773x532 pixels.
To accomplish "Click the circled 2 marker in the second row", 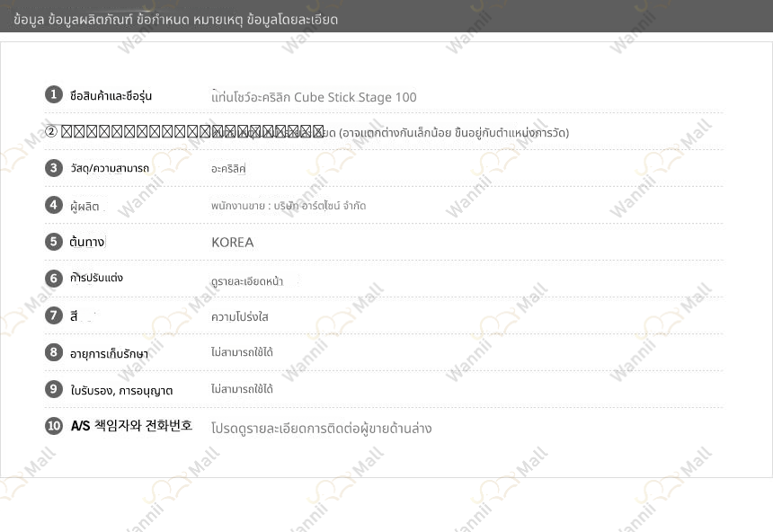I will (x=51, y=131).
